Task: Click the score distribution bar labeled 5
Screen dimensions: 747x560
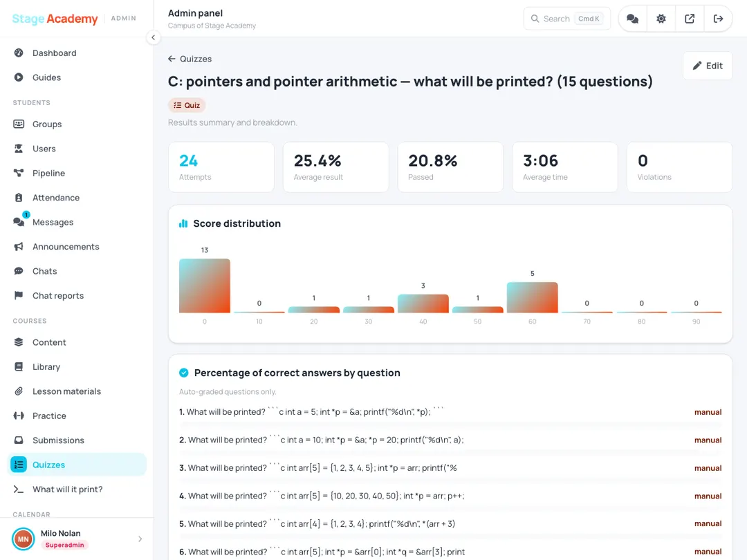Action: [532, 297]
